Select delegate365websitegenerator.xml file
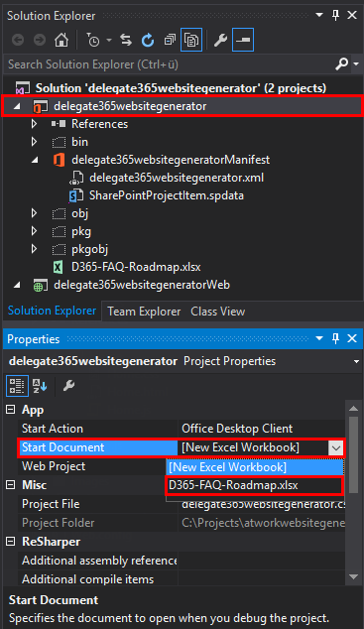This screenshot has height=629, width=364. click(x=177, y=178)
